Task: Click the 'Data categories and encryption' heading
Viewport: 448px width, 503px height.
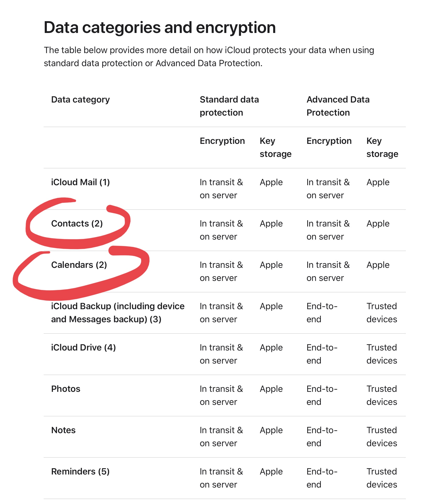Action: tap(160, 28)
